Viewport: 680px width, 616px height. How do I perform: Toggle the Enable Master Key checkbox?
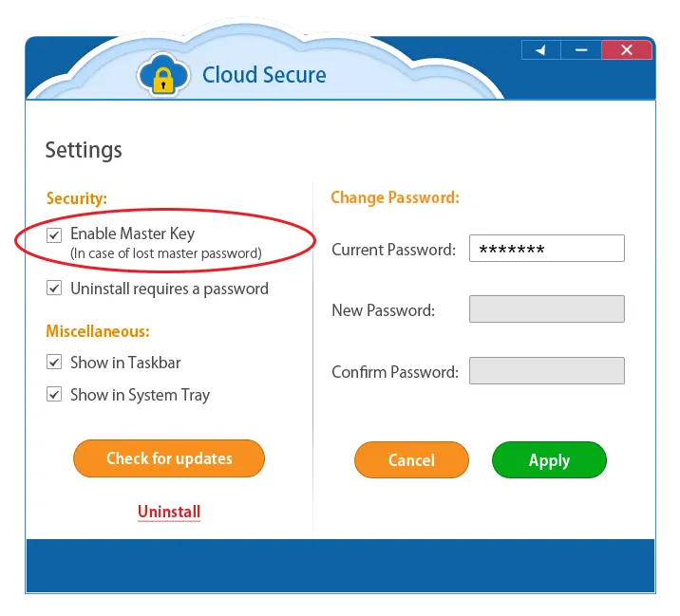[x=54, y=235]
